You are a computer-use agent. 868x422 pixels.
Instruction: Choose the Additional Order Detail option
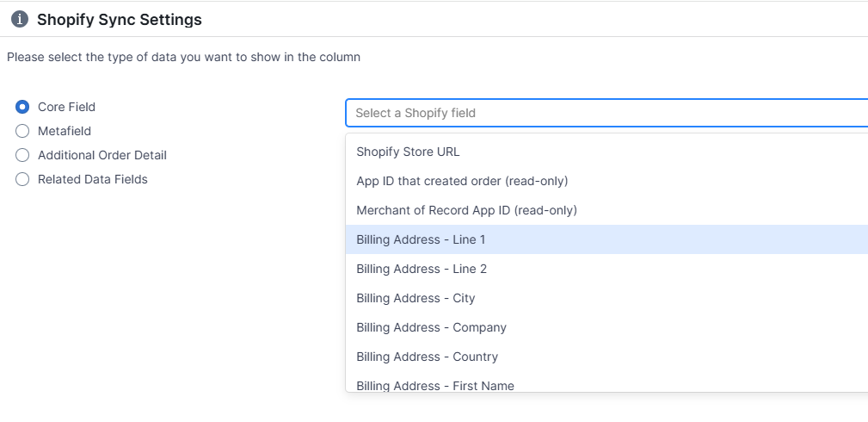(x=22, y=155)
